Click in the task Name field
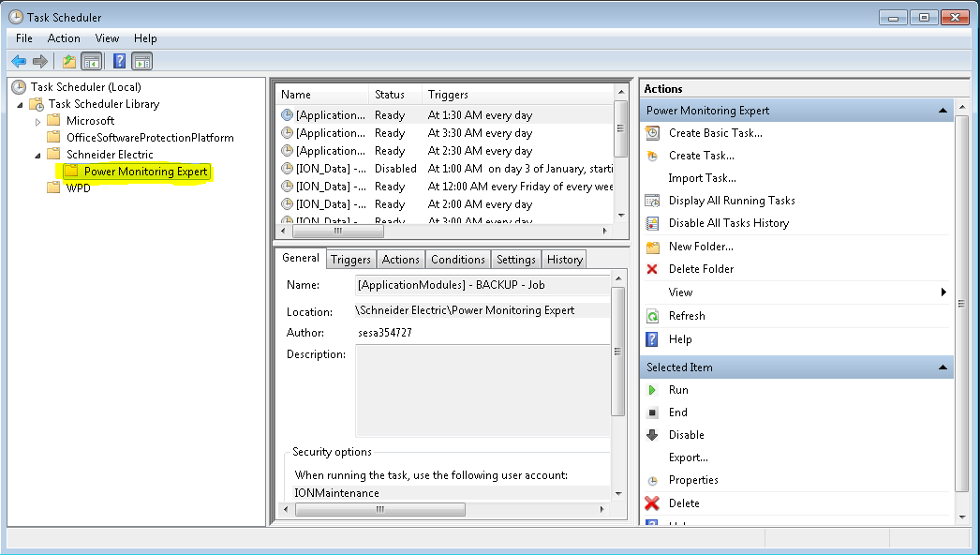 (x=482, y=285)
